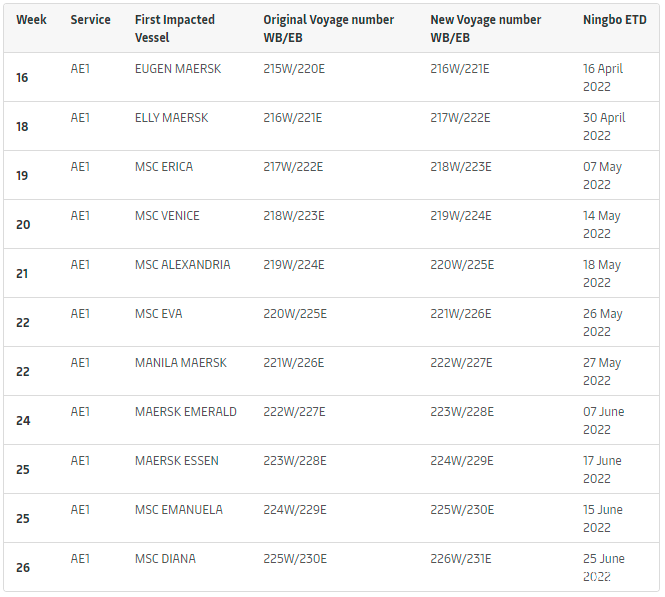Click new voyage 226W/231E cell
The image size is (665, 597).
click(460, 559)
